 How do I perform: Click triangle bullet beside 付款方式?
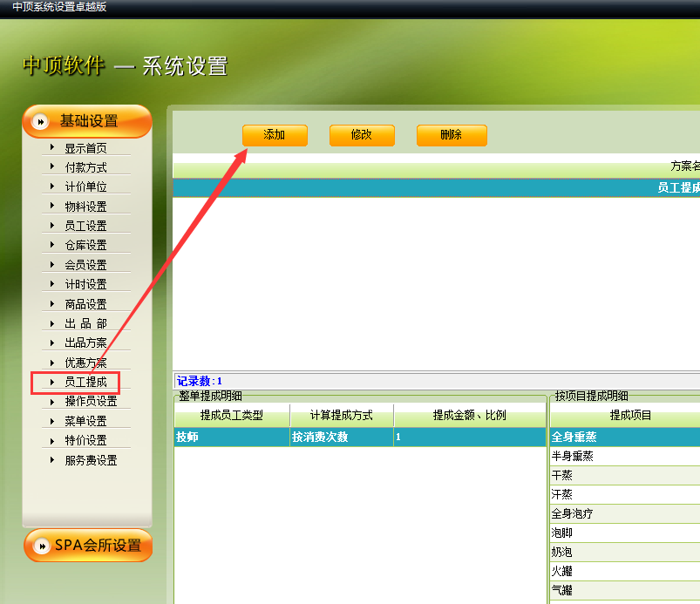[x=52, y=166]
